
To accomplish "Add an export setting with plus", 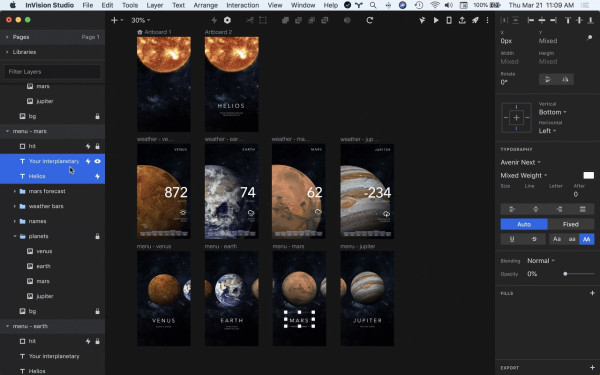I will point(592,368).
